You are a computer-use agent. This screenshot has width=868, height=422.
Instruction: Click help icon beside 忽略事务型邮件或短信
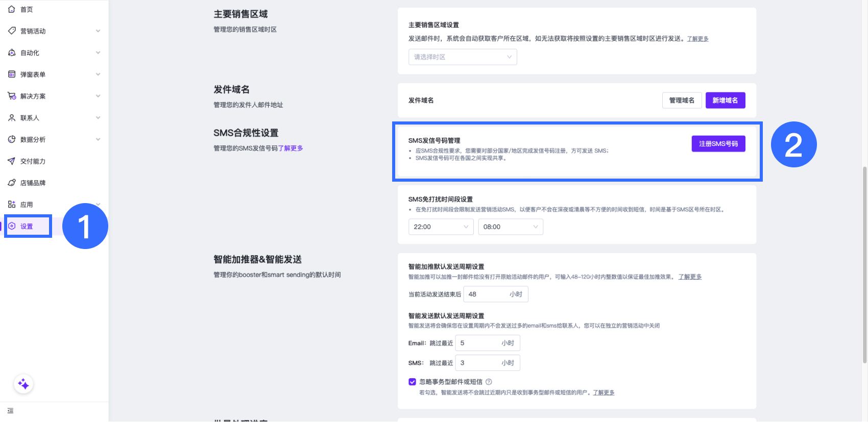(489, 382)
